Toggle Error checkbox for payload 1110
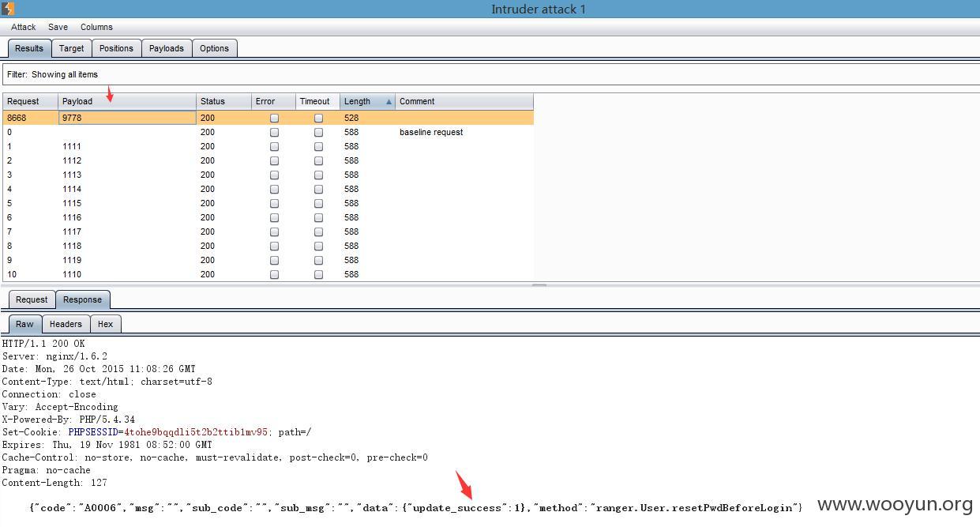This screenshot has height=527, width=980. pos(274,274)
